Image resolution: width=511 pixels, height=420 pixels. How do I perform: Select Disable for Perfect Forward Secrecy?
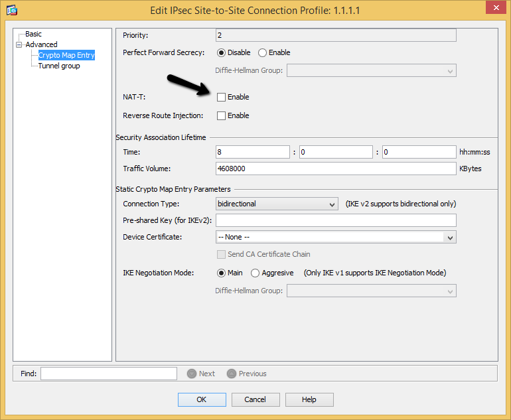point(221,53)
